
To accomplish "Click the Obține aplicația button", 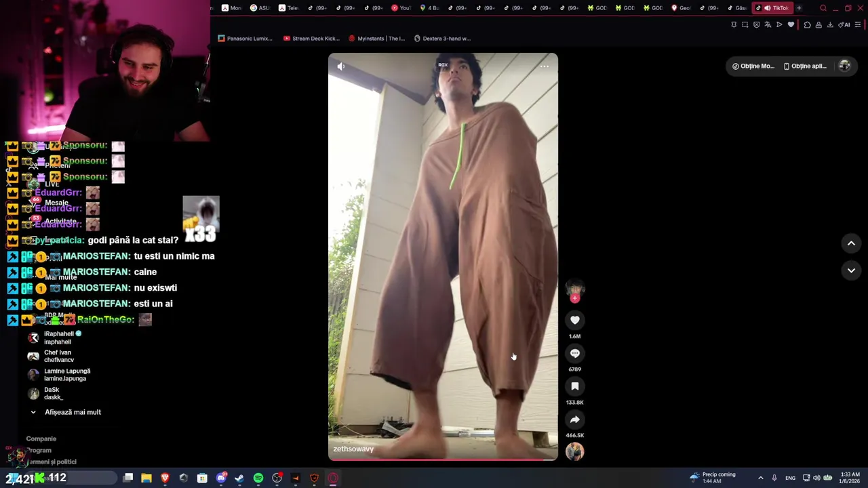I will (x=805, y=66).
